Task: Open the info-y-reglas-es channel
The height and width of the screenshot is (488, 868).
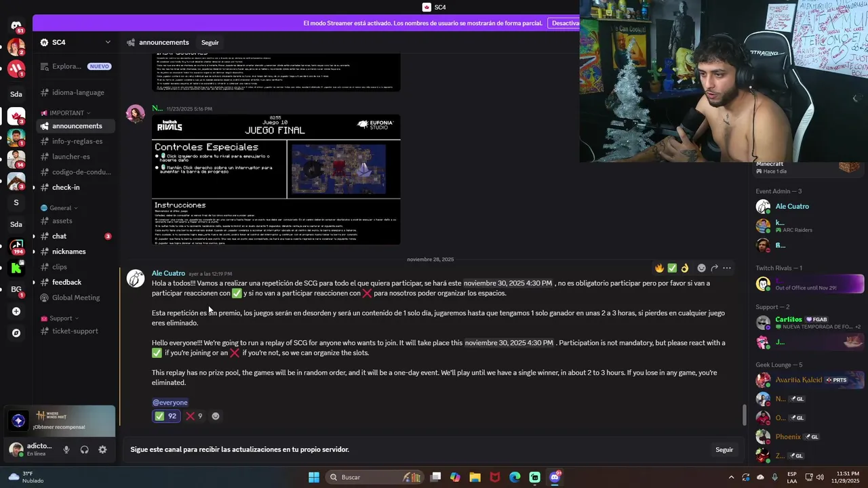Action: tap(75, 142)
